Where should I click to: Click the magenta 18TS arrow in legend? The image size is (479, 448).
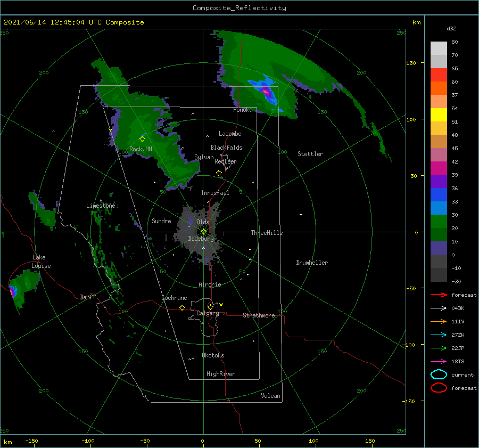point(439,362)
